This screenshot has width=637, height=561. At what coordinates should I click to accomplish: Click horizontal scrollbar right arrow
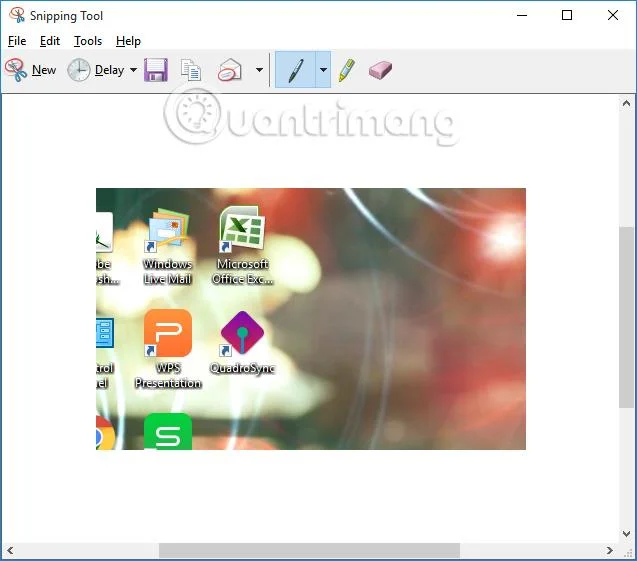(609, 550)
